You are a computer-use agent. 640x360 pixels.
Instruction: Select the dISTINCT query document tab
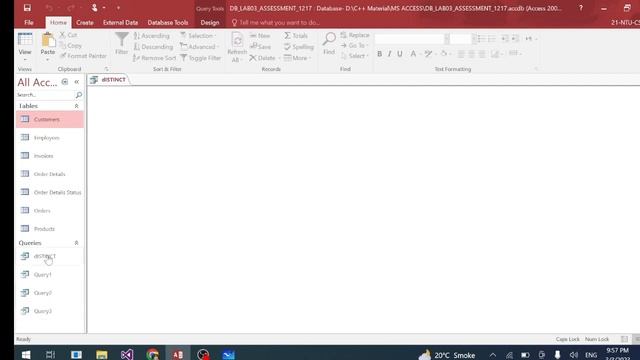(x=109, y=80)
